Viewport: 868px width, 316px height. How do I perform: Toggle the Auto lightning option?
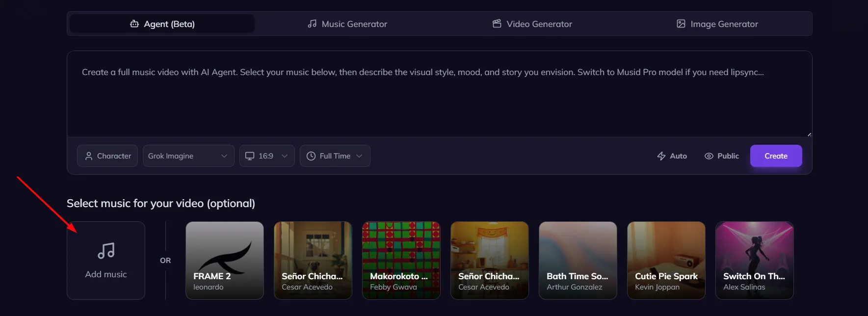click(x=672, y=156)
